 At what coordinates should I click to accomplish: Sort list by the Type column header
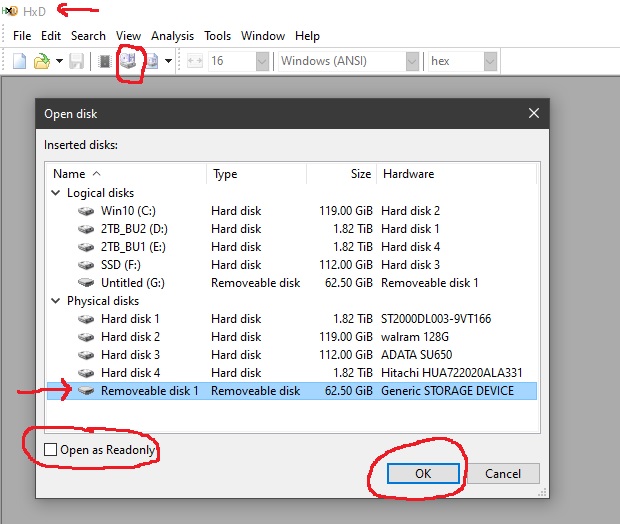coord(256,174)
